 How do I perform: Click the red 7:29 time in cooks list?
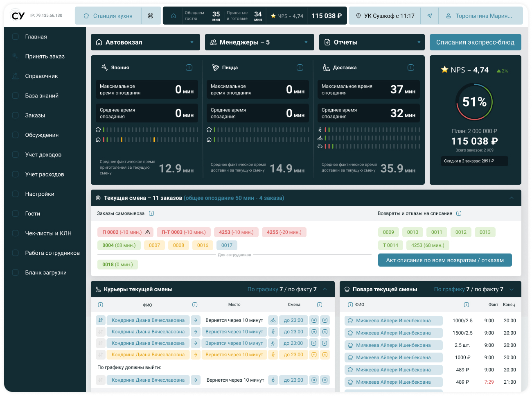[489, 382]
